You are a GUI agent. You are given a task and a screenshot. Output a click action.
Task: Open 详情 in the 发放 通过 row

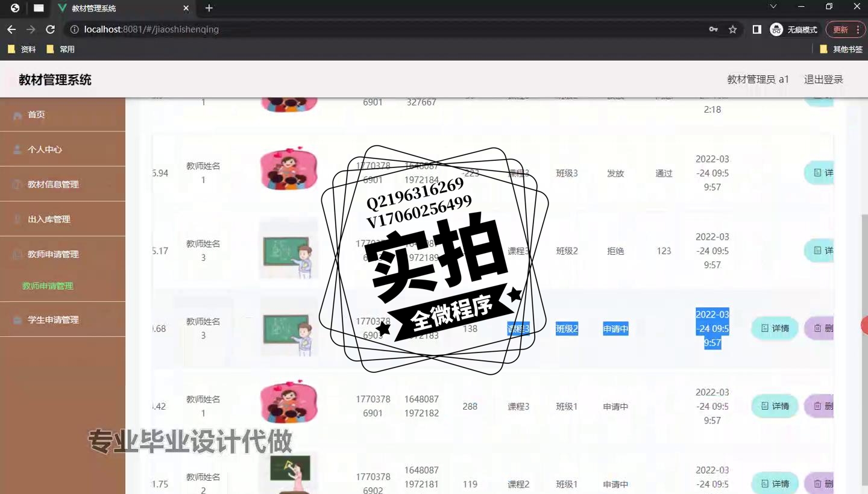[819, 173]
